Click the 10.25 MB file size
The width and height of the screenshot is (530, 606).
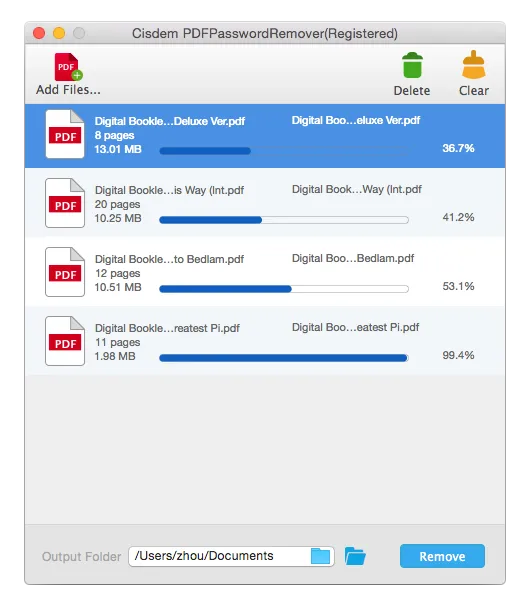118,218
